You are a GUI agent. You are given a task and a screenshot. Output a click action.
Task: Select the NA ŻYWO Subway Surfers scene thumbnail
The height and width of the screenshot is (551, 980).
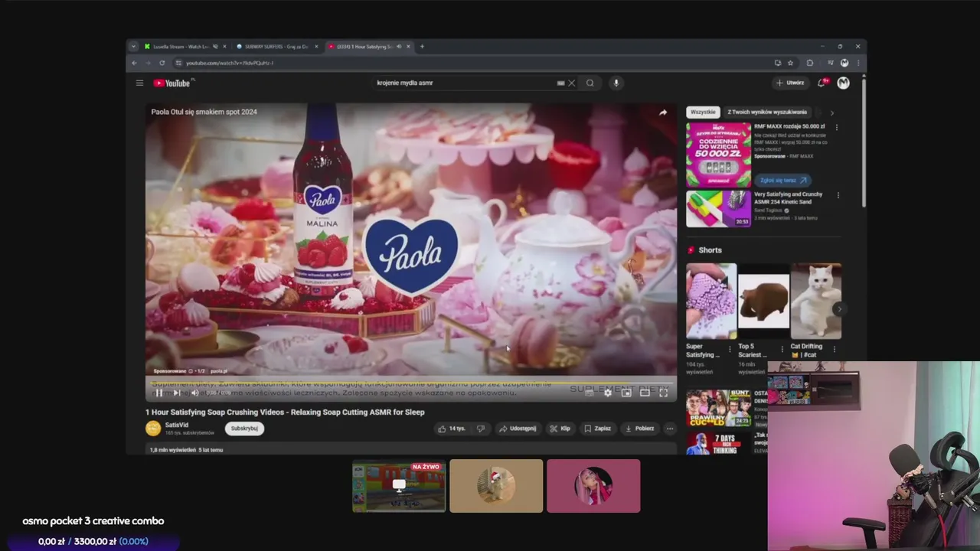399,486
